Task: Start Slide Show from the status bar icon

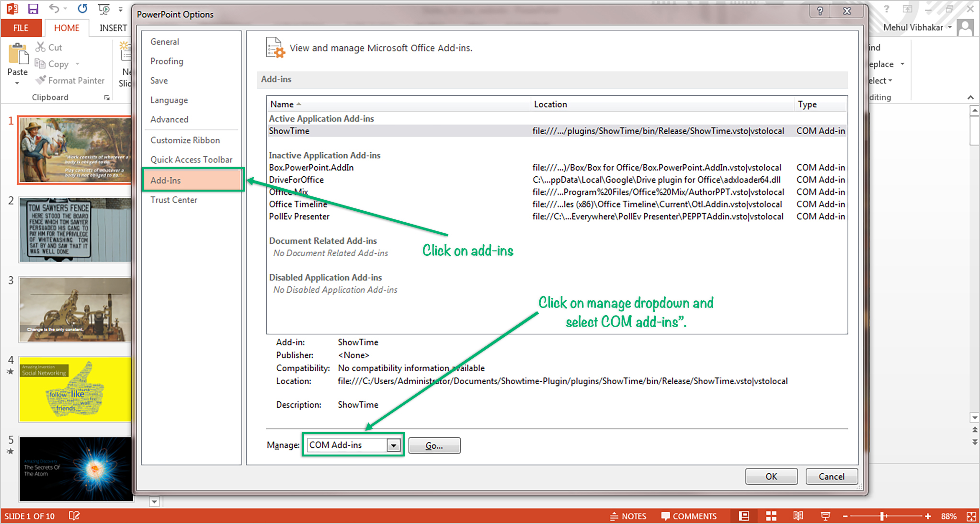Action: 825,516
